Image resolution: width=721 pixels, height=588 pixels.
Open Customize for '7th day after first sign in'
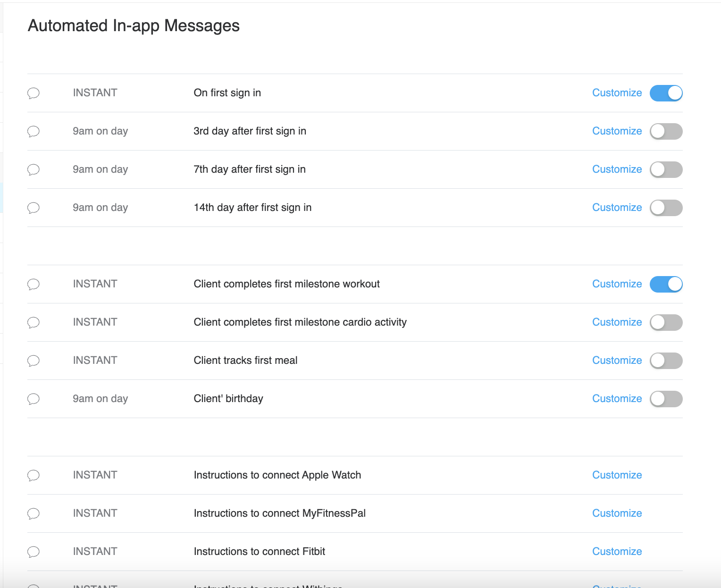click(617, 169)
